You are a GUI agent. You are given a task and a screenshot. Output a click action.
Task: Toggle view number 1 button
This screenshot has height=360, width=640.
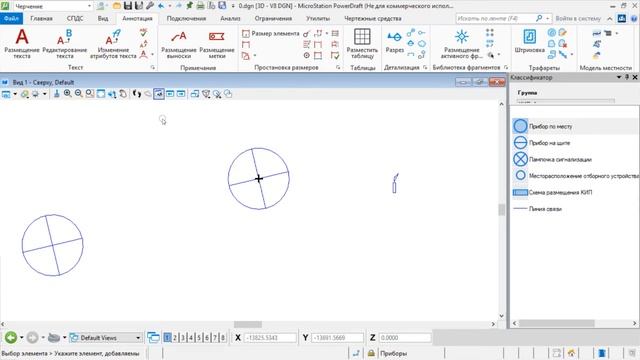(x=167, y=338)
